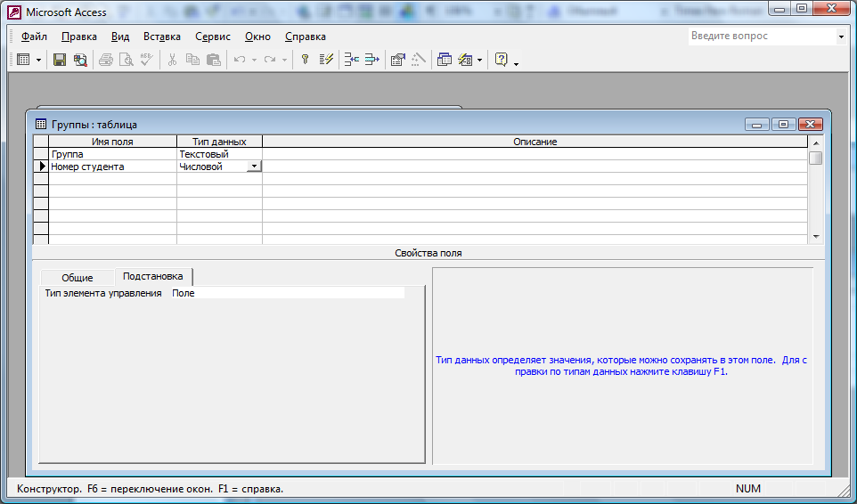Open the Правка menu
Viewport: 857px width, 504px height.
[x=79, y=37]
